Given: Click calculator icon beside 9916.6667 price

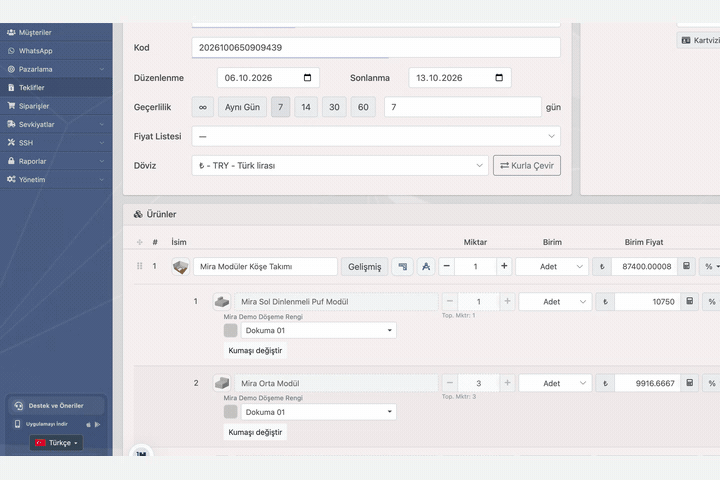Looking at the screenshot, I should [690, 383].
